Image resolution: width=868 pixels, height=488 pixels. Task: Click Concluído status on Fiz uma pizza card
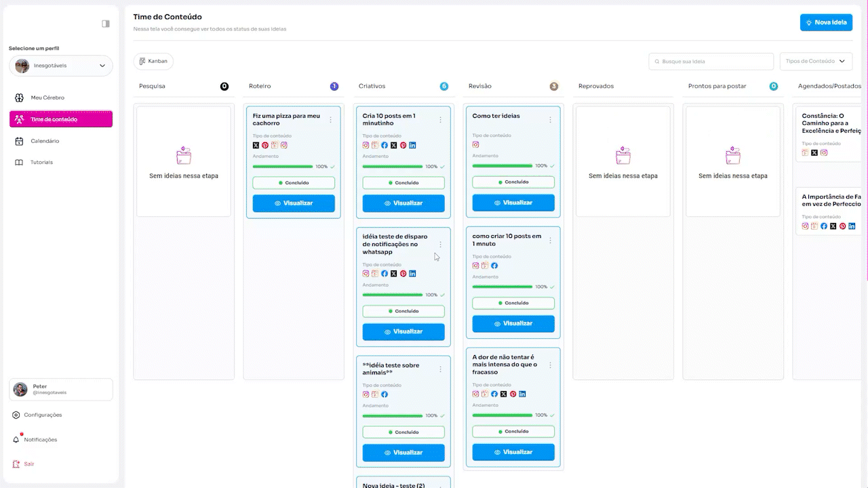point(294,183)
